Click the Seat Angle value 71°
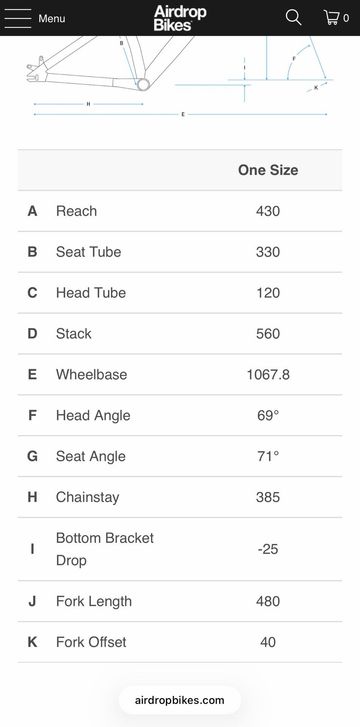The height and width of the screenshot is (727, 360). coord(268,456)
